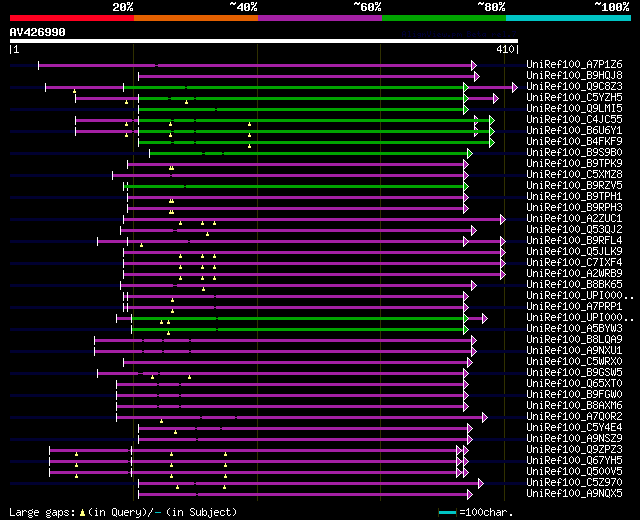Open UniRef100_Q53QJ2 subject label
The width and height of the screenshot is (640, 520).
(574, 230)
